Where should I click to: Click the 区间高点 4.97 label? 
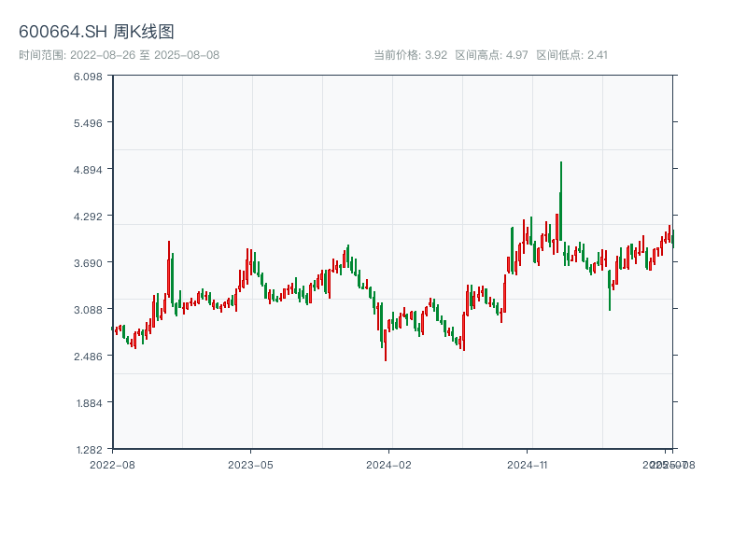(x=491, y=55)
